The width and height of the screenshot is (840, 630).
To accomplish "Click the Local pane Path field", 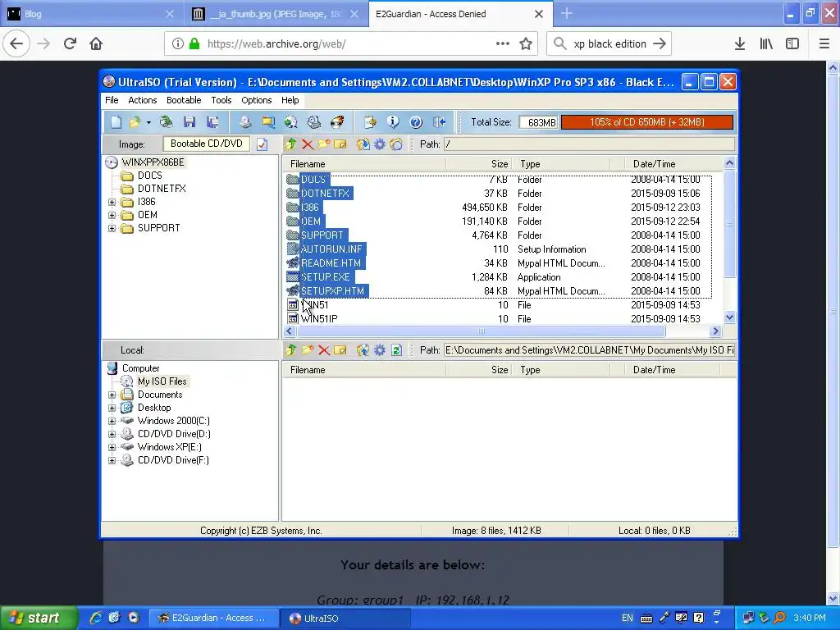I will pos(589,350).
